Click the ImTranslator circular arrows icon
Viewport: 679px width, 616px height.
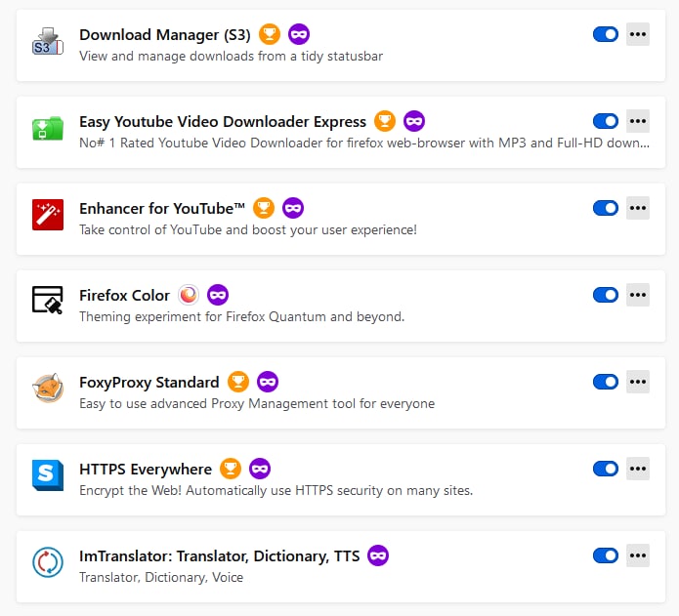tap(48, 562)
